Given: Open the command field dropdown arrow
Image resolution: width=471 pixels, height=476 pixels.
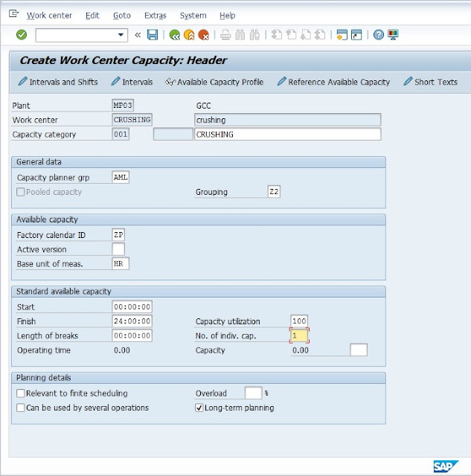Looking at the screenshot, I should pos(121,35).
